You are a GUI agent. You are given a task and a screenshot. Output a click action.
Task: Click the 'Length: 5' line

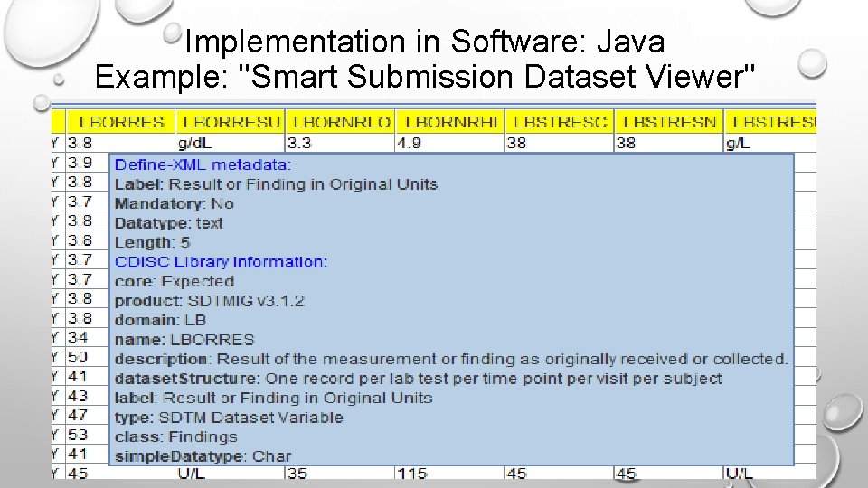(152, 242)
